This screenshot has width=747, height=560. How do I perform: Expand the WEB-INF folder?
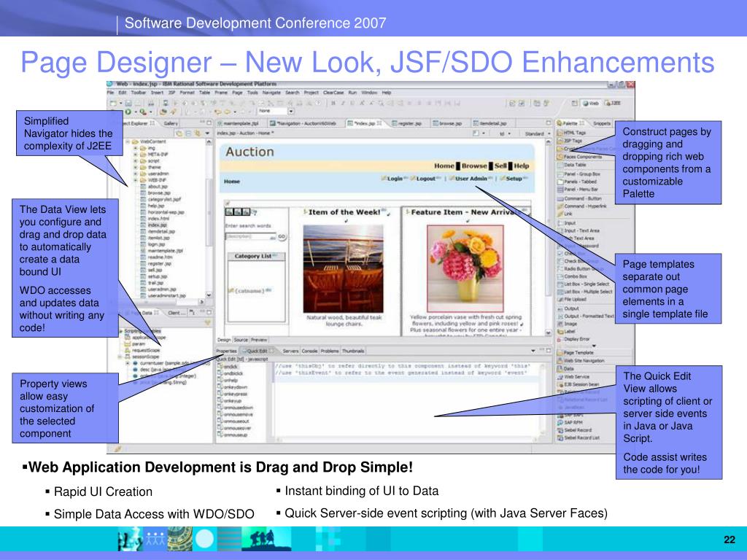(135, 180)
